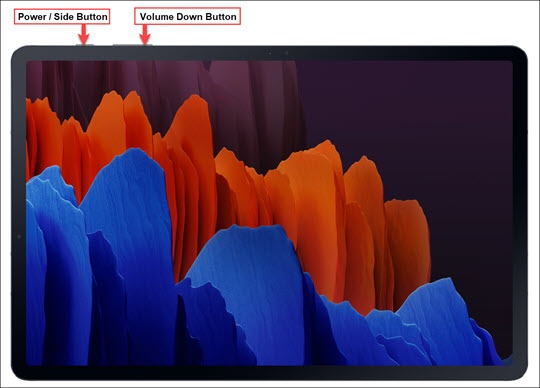
Task: Tap the physical volume rocker on tablet edge
Action: tap(133, 44)
